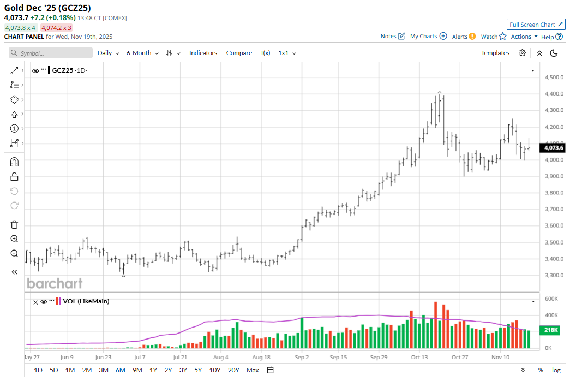This screenshot has width=588, height=381.
Task: Zoom in using the magnifier plus icon
Action: 14,239
